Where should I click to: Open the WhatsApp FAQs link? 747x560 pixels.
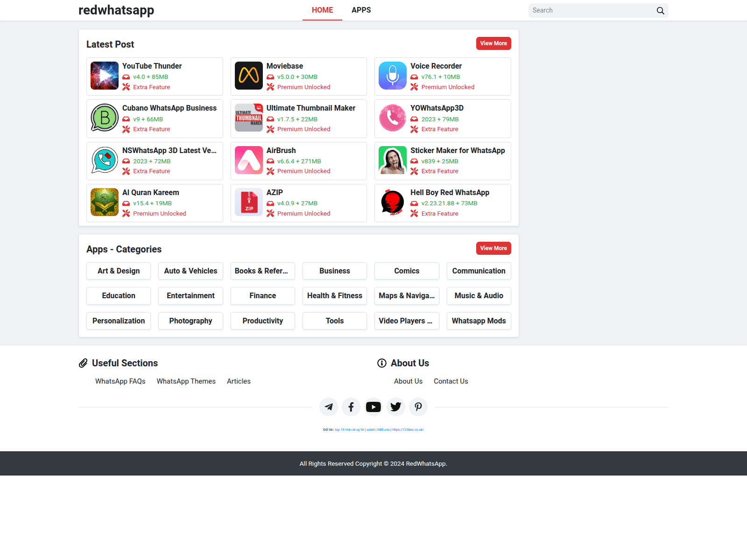click(120, 381)
